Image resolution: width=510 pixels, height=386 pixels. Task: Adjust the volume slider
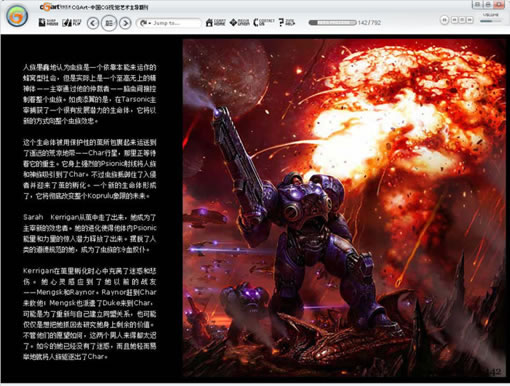coord(491,21)
